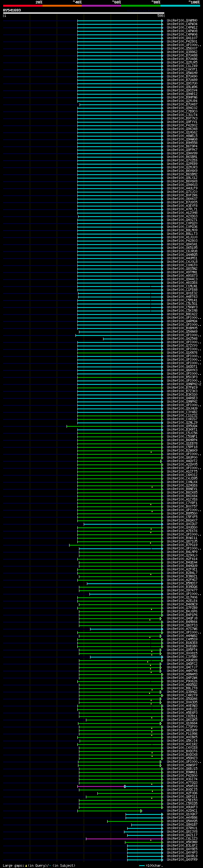
Task: Pick the UniRef100_Q10QK7 entry
Action: tap(182, 814)
